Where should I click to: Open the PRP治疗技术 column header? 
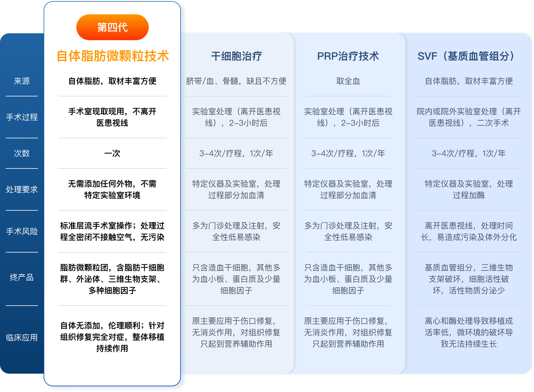tap(348, 56)
